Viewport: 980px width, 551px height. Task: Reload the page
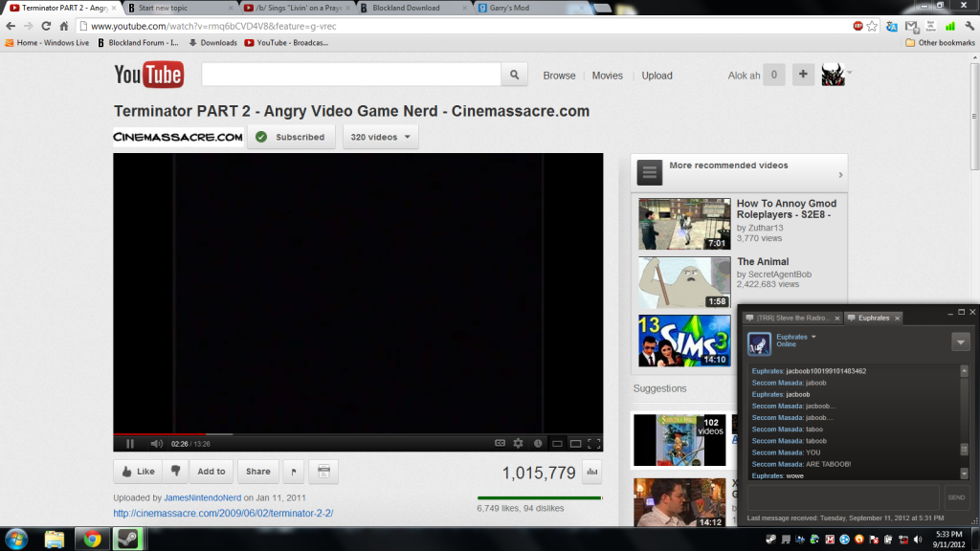pyautogui.click(x=46, y=26)
